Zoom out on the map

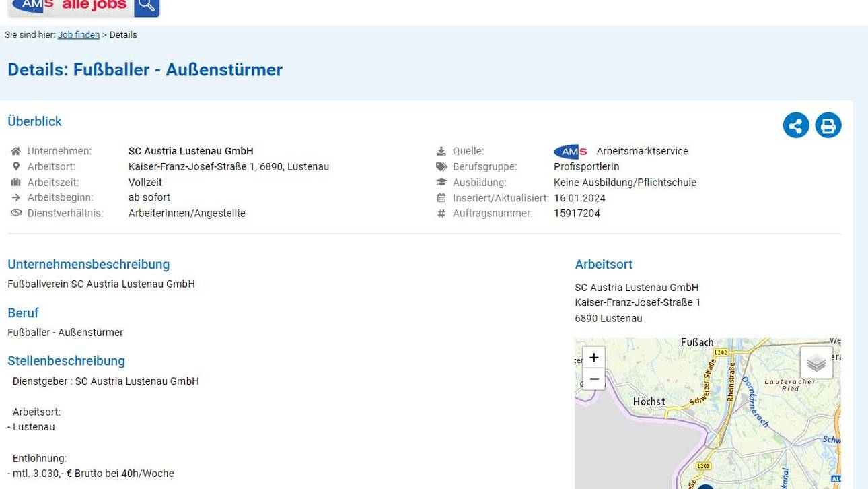point(593,379)
